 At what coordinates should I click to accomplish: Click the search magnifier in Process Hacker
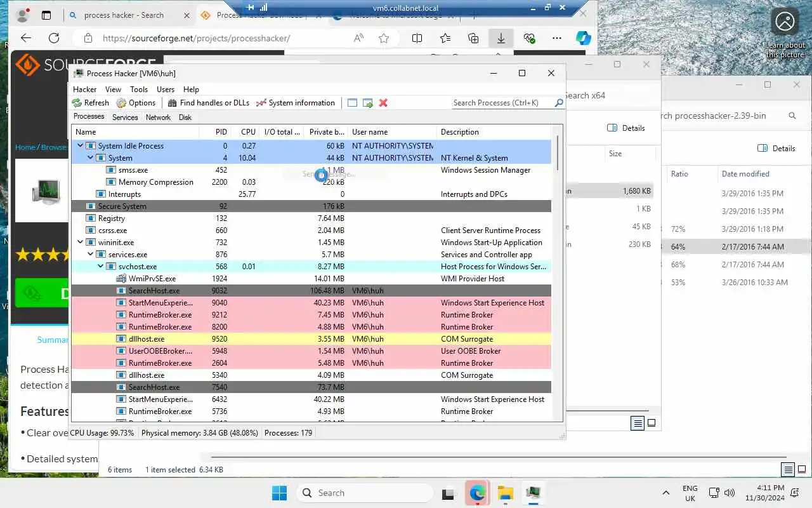click(559, 103)
